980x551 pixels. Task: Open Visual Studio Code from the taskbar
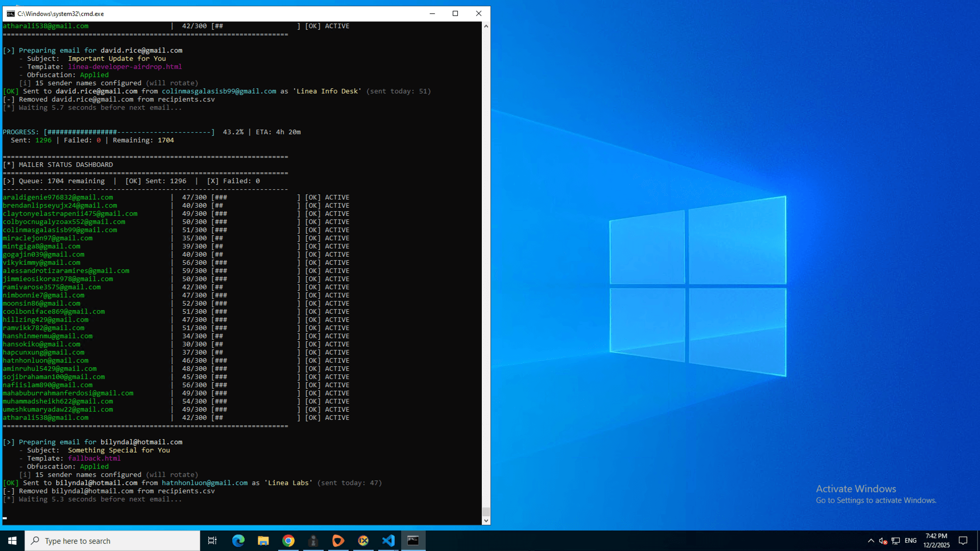click(388, 541)
